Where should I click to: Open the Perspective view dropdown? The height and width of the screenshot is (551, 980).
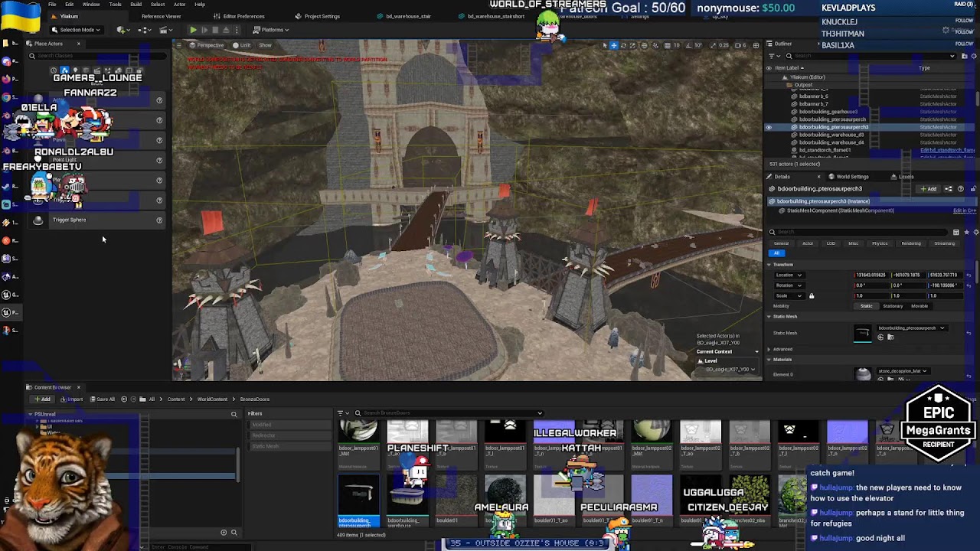pos(207,45)
